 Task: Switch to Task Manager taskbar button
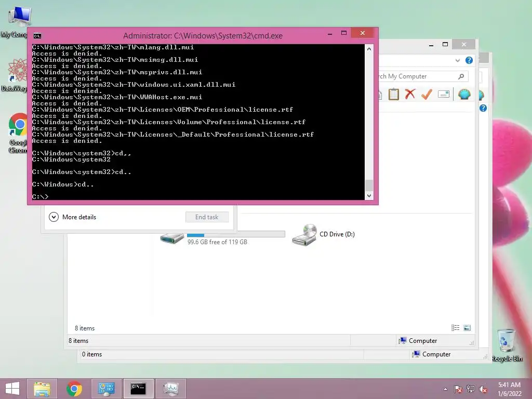tap(170, 389)
